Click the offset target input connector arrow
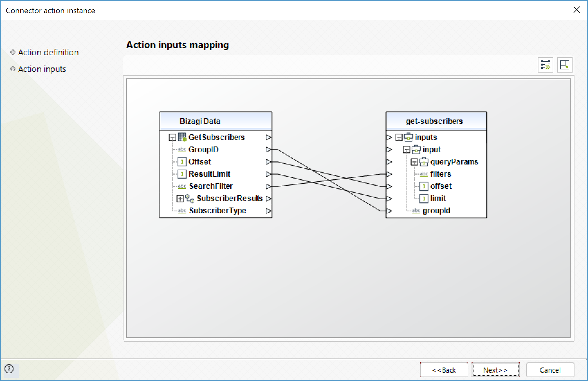Viewport: 588px width, 381px height. 389,186
